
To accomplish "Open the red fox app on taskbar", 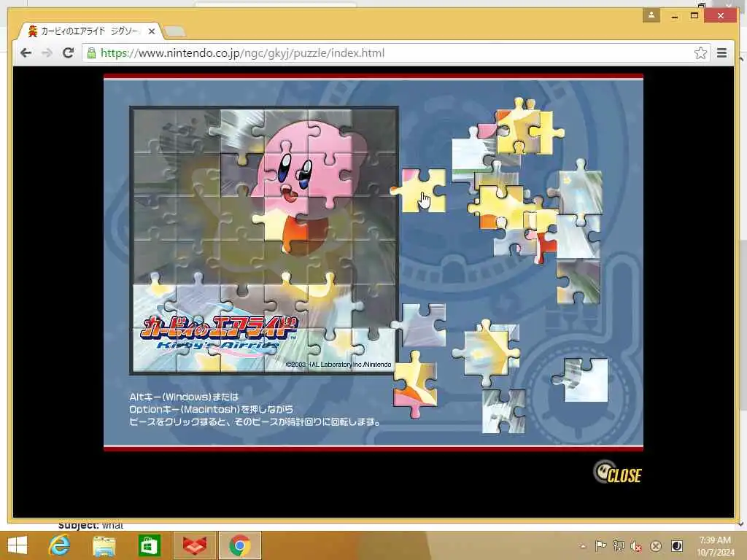I will pos(194,545).
